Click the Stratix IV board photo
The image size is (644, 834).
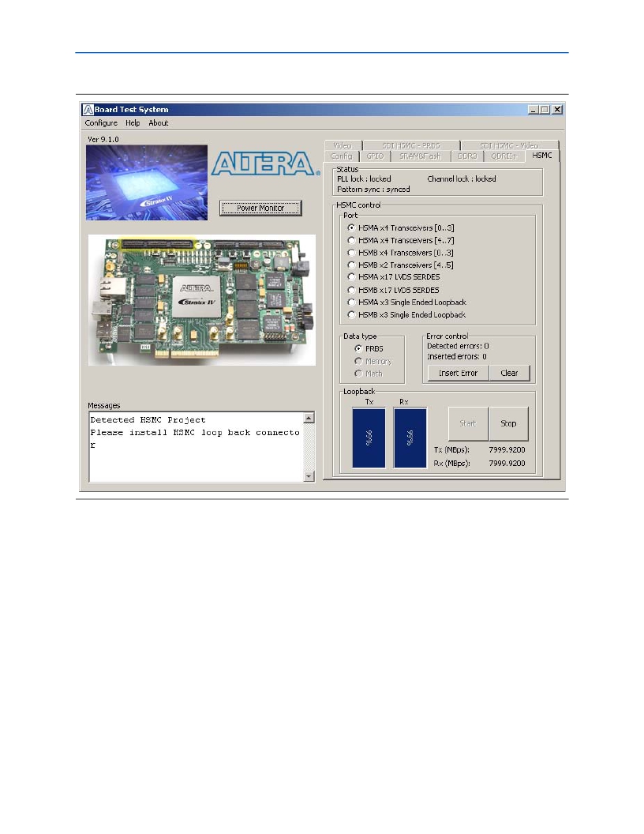[x=202, y=300]
